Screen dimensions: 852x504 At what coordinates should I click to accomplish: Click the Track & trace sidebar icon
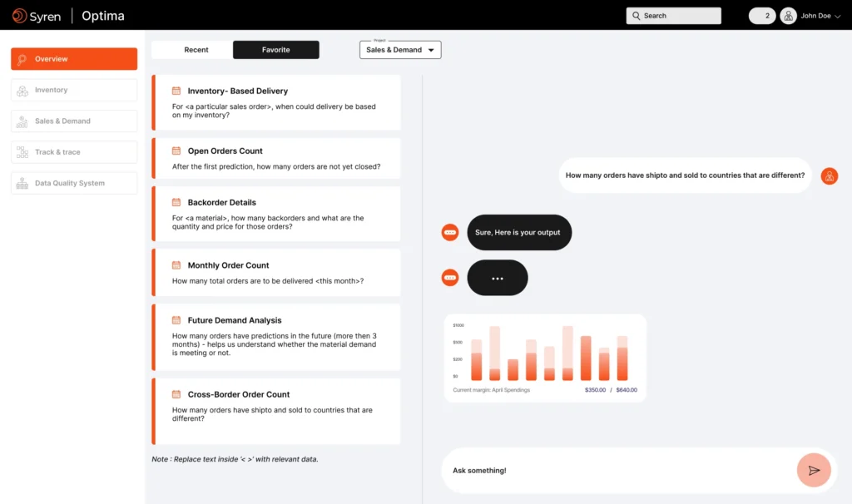tap(22, 152)
